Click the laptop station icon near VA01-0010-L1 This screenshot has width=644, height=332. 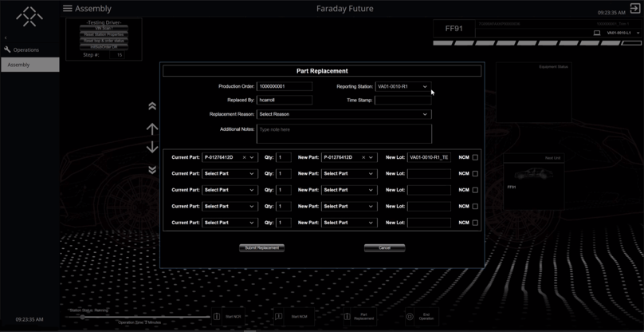click(x=597, y=33)
